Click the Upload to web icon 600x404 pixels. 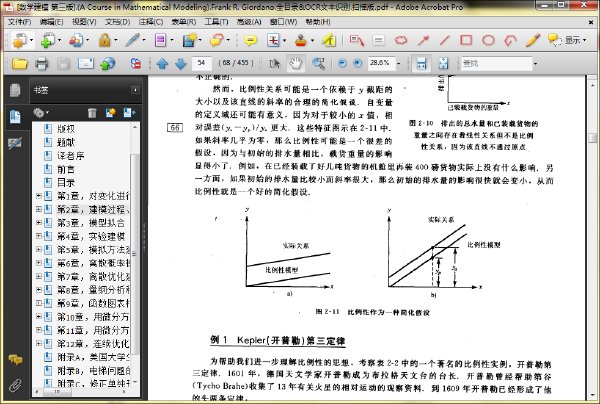108,63
